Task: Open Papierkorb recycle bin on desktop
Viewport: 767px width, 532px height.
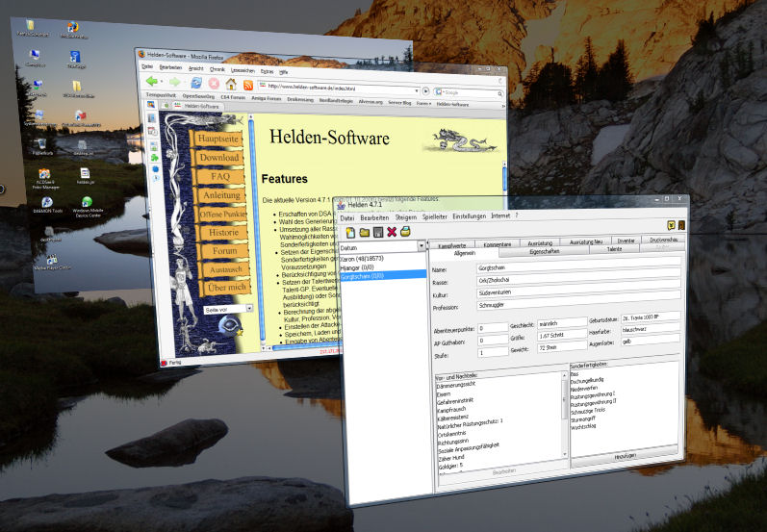Action: click(42, 146)
